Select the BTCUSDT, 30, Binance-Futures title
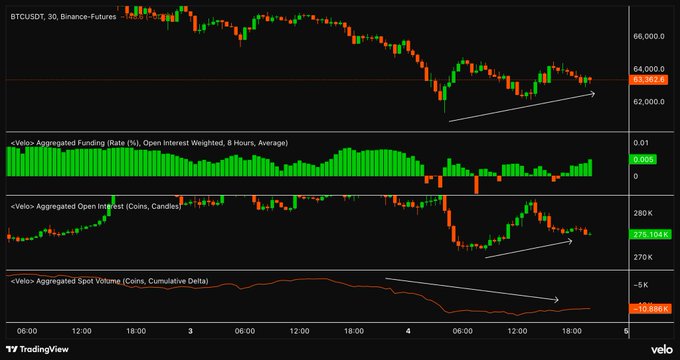This screenshot has height=360, width=680. click(63, 17)
